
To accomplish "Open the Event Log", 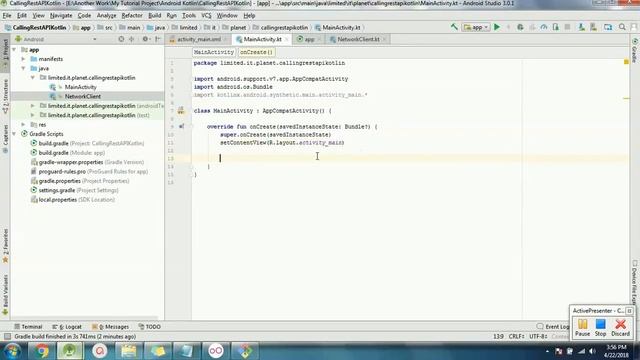I will [553, 327].
